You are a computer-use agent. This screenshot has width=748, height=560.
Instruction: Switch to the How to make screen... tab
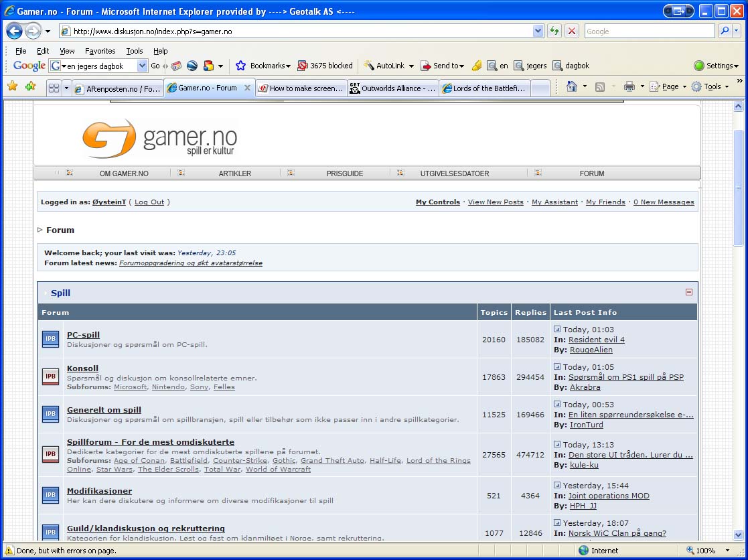point(301,88)
